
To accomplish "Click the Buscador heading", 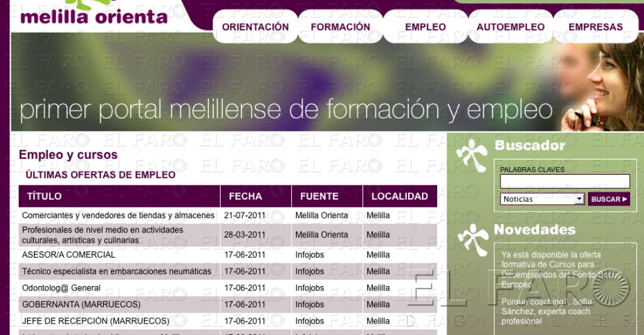I will [530, 145].
